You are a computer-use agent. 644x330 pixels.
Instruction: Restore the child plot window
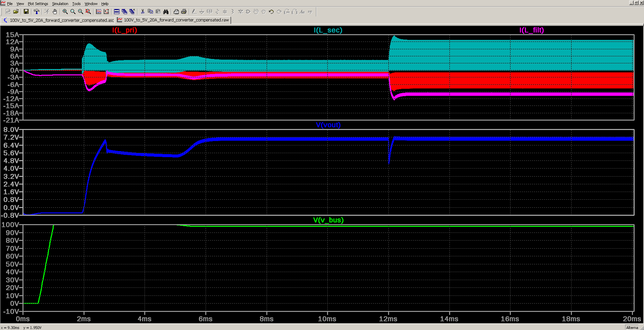coord(636,3)
